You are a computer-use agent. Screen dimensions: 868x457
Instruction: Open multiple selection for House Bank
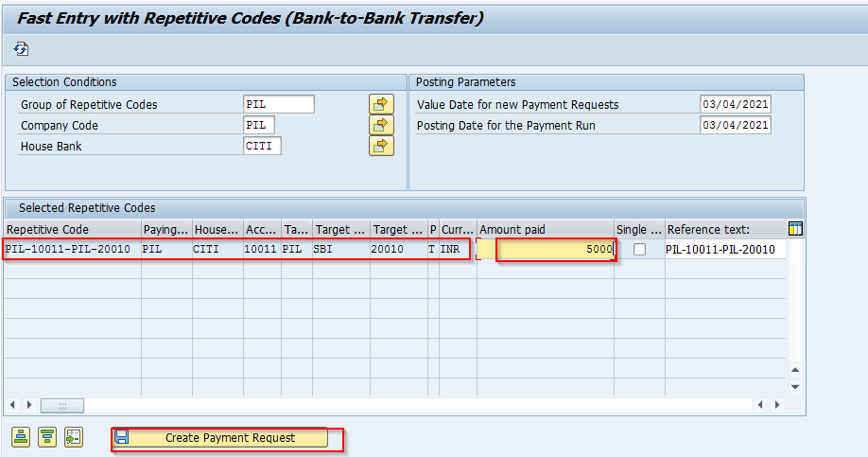[381, 146]
